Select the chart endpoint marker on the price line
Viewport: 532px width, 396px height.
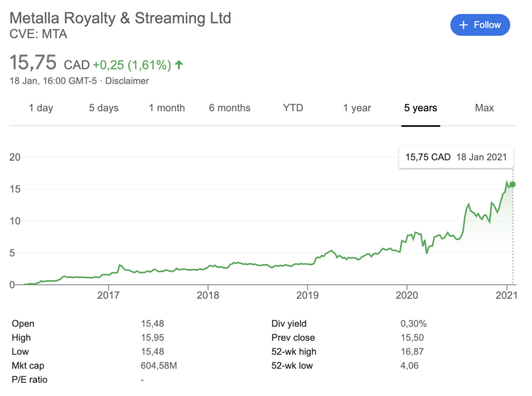tap(512, 184)
